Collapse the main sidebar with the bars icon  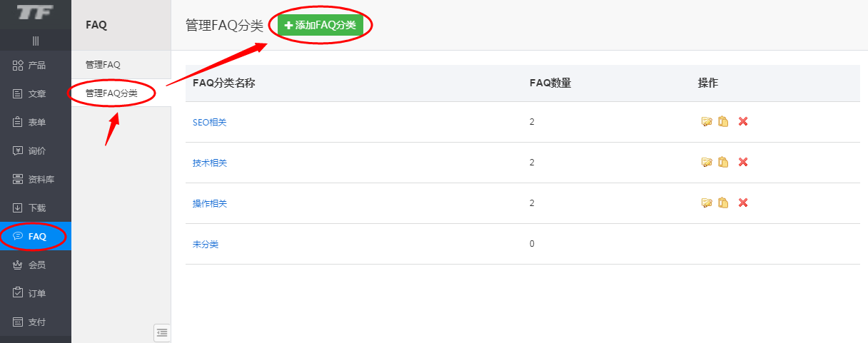[36, 41]
